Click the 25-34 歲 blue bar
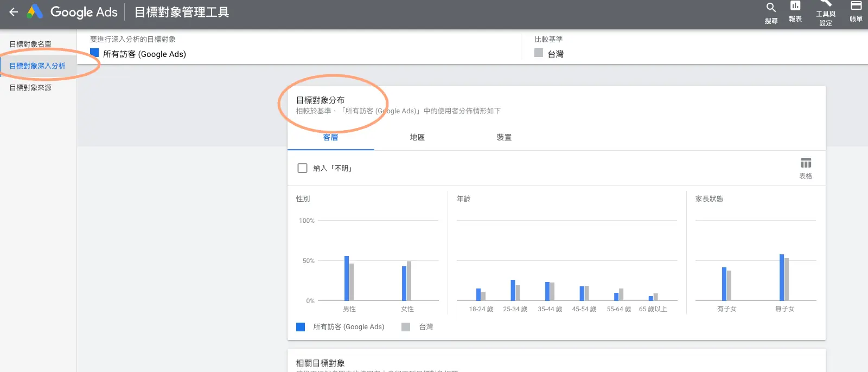This screenshot has height=372, width=868. (x=513, y=290)
